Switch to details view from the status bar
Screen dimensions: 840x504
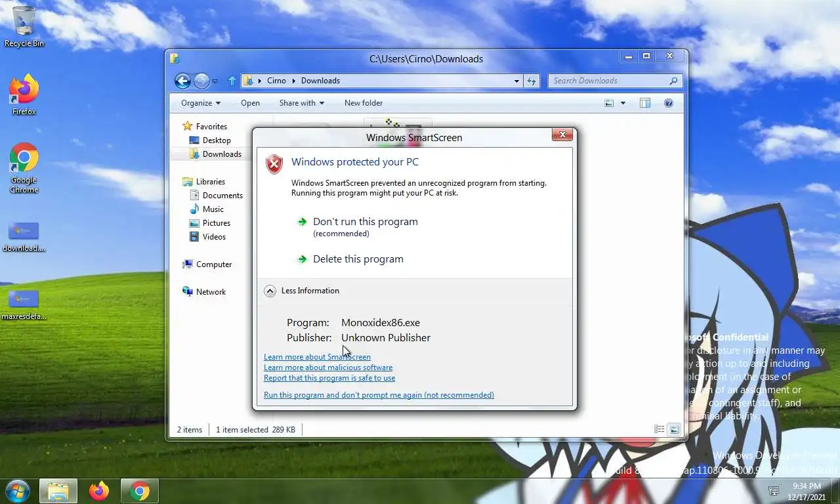[x=659, y=429]
